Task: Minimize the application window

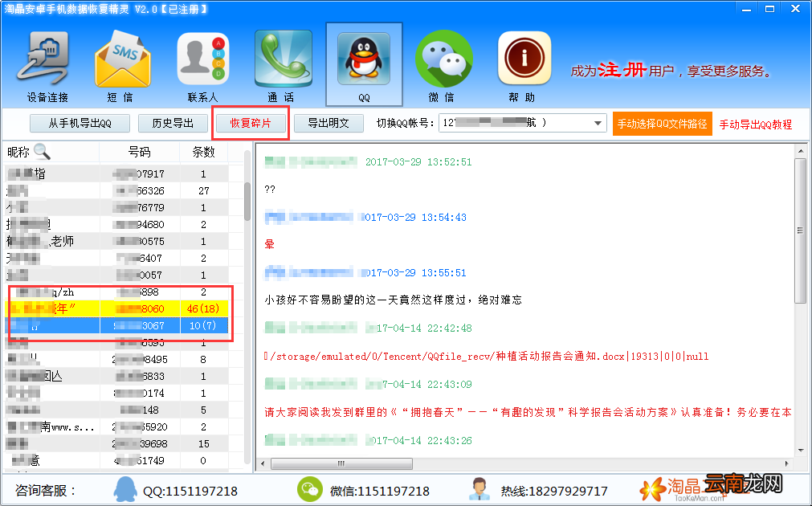Action: [745, 9]
